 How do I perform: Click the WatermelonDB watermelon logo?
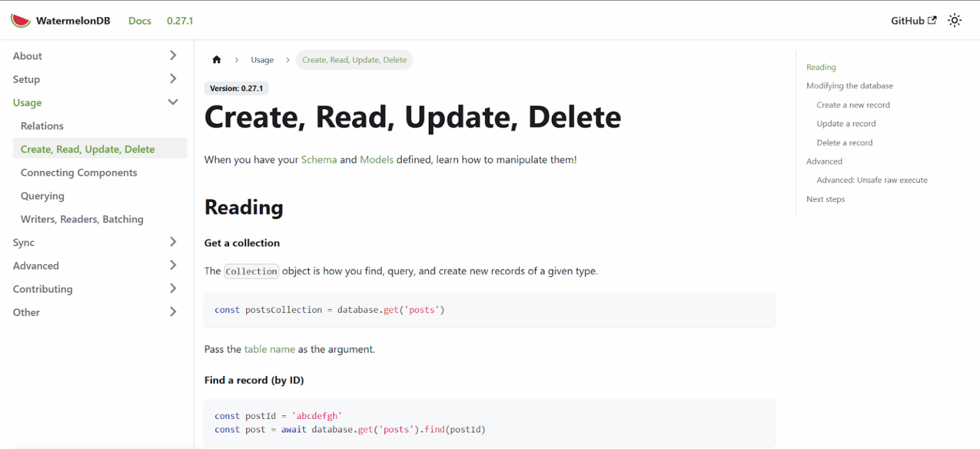click(x=19, y=20)
